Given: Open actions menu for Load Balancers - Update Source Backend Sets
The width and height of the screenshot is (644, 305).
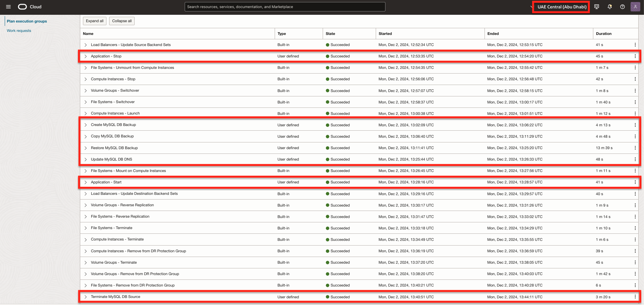Looking at the screenshot, I should tap(635, 45).
